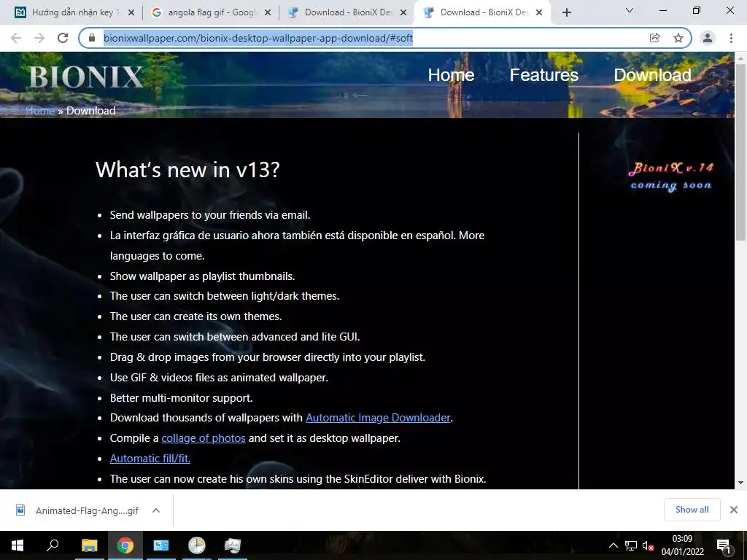
Task: Open a new tab with plus button
Action: pyautogui.click(x=566, y=12)
